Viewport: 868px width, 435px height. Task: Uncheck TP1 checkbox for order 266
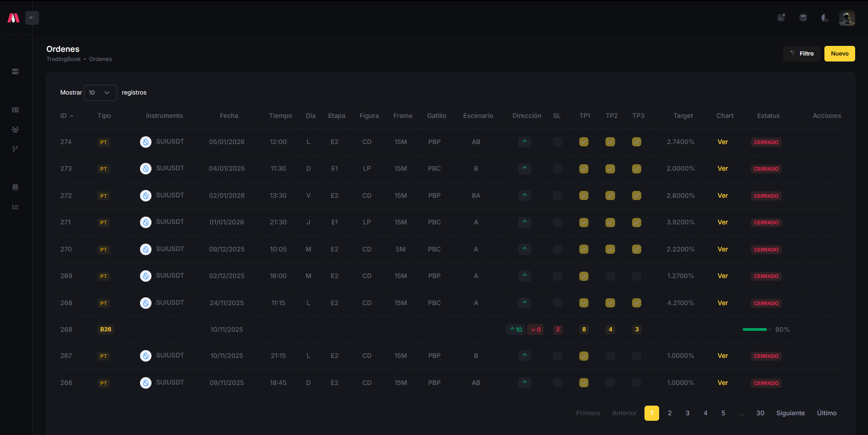[x=584, y=383]
